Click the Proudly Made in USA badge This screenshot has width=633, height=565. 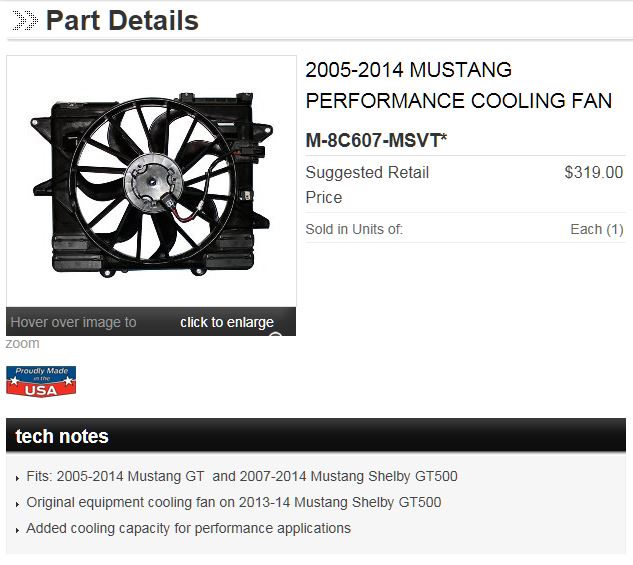41,381
